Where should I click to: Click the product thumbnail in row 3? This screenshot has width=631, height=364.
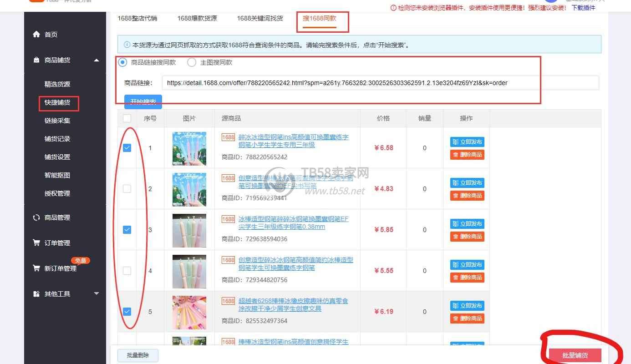pyautogui.click(x=189, y=230)
